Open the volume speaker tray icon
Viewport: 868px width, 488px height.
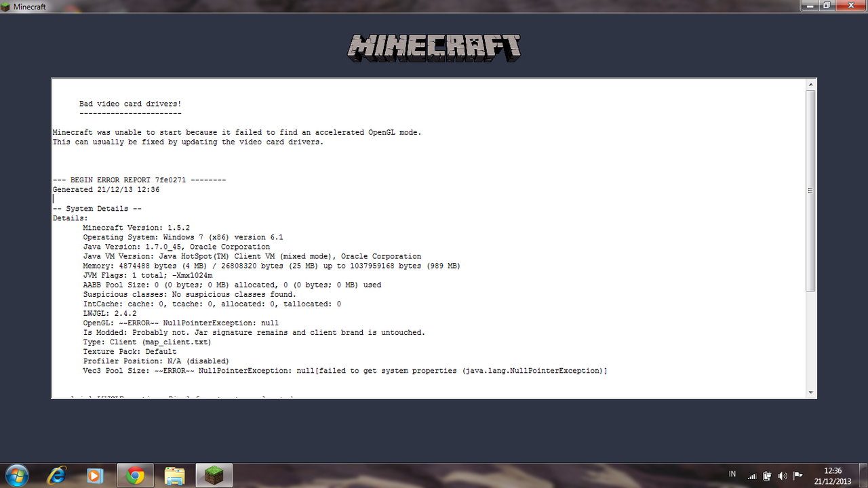783,476
